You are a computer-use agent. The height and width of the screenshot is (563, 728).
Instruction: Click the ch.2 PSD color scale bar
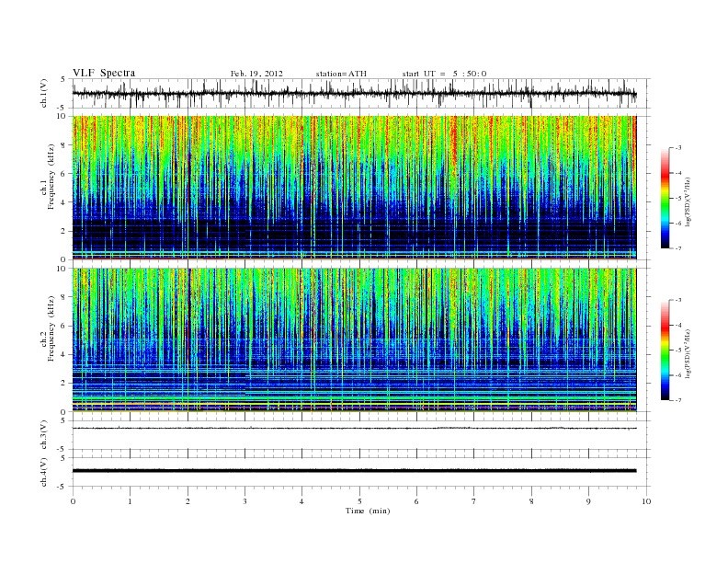(x=665, y=350)
